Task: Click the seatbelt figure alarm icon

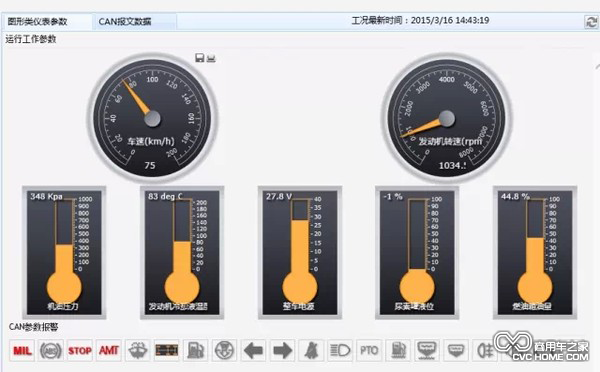Action: tap(311, 350)
